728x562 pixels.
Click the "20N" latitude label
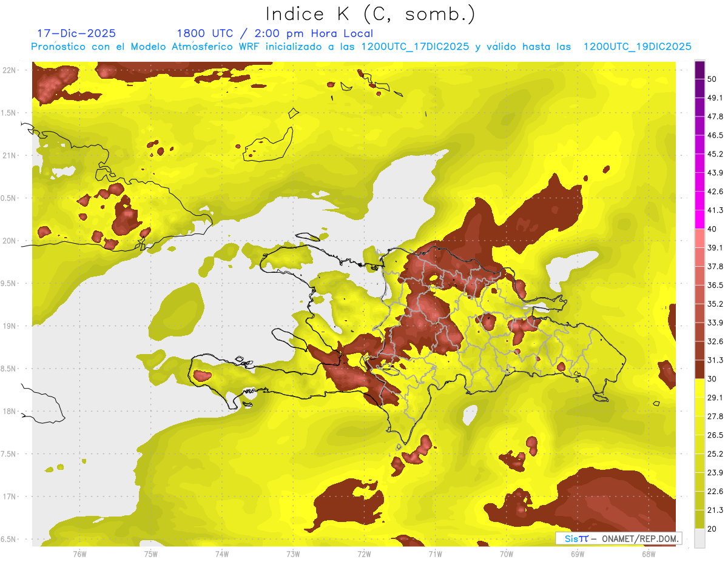(x=8, y=241)
